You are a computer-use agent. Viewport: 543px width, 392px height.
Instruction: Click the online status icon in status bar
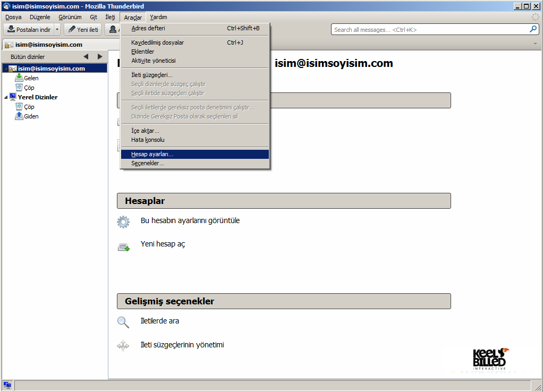7,385
